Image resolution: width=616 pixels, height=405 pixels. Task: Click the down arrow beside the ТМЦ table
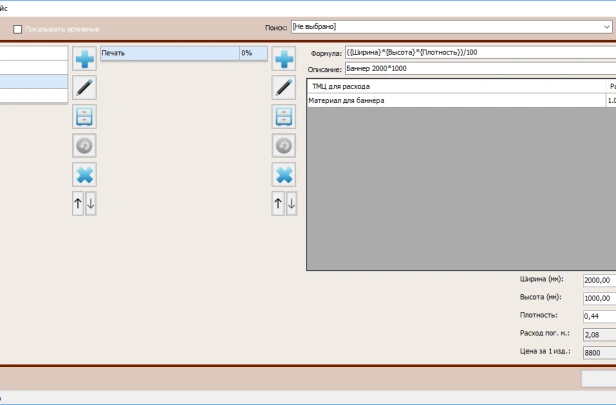(291, 204)
